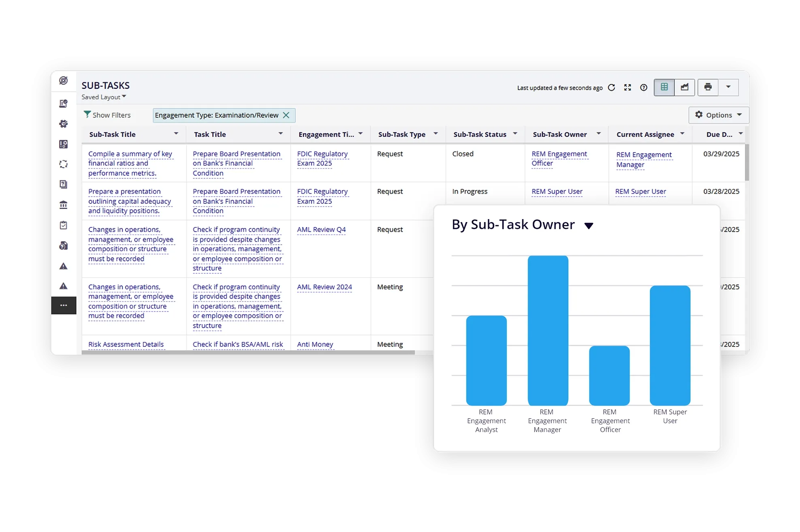Refresh the sub-tasks list
The width and height of the screenshot is (800, 532).
coord(612,88)
